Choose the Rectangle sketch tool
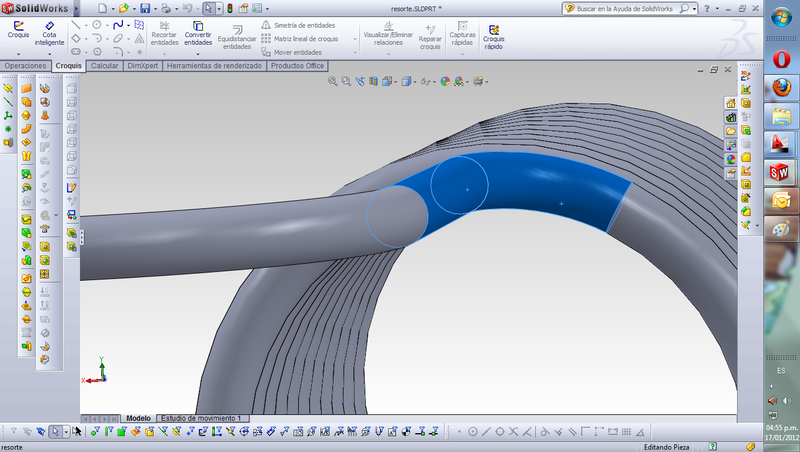Viewport: 800px width, 452px height. 76,38
